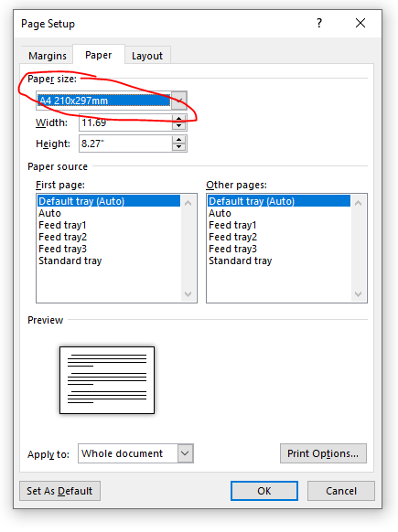Increase Height using the up spinner arrow
The image size is (398, 532).
178,140
